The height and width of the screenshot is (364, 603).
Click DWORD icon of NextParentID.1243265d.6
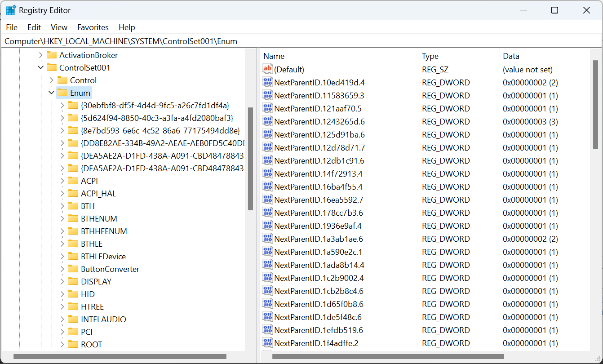268,121
